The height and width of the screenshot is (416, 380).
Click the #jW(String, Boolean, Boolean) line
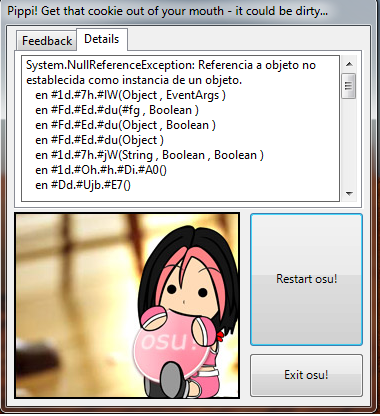tap(149, 155)
